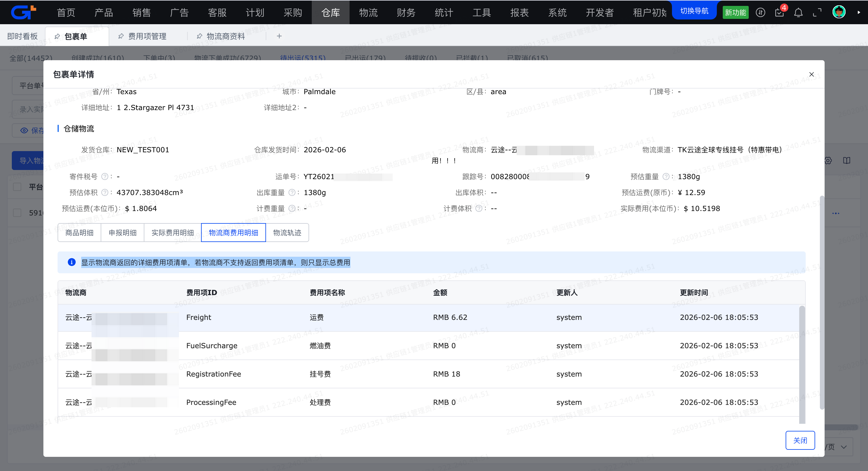Click help icon next to 预估重量
The image size is (868, 471).
pos(666,176)
